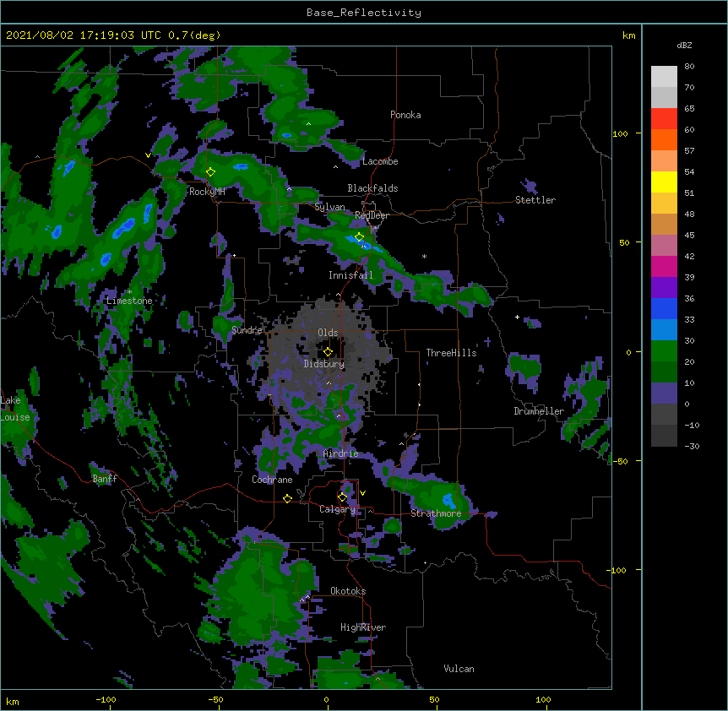Screen dimensions: 728x711
Task: Click the Lake Louise label
Action: tap(15, 409)
